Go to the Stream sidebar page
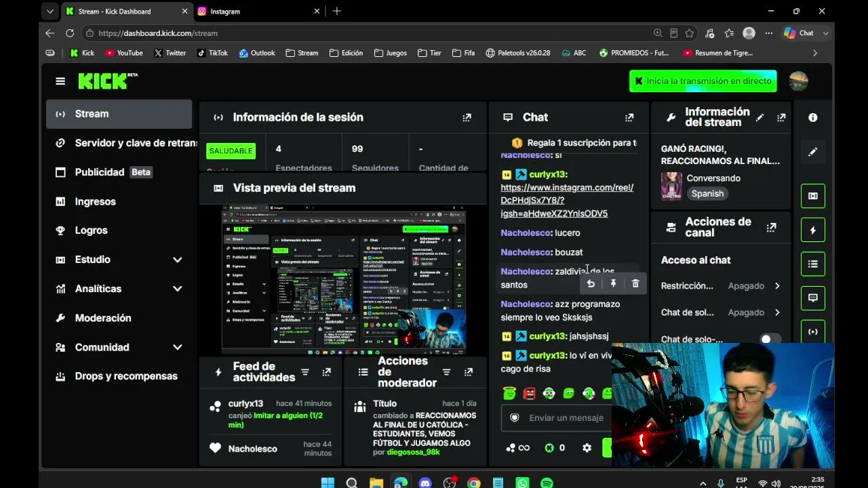The width and height of the screenshot is (868, 488). point(119,114)
